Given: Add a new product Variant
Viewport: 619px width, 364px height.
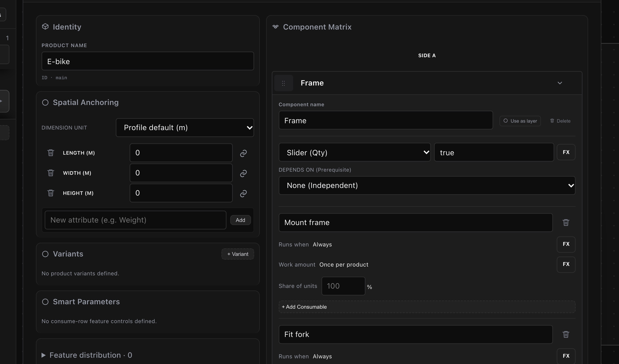Looking at the screenshot, I should (x=238, y=254).
